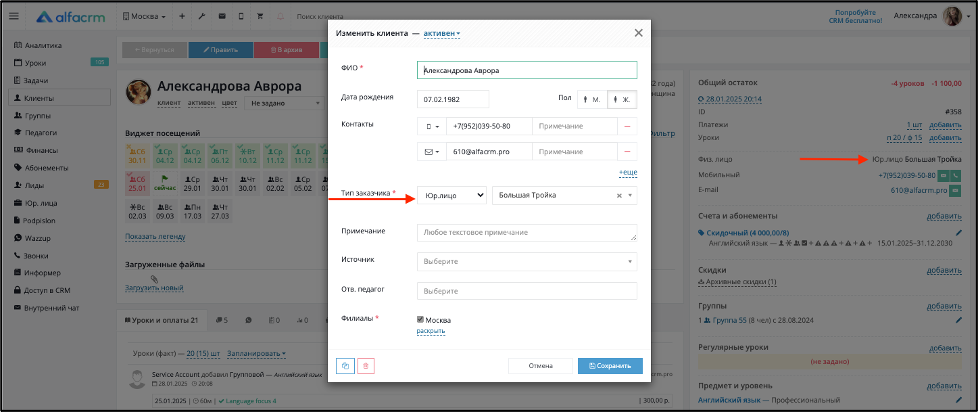979x412 pixels.
Task: Clear Большая Тройка selection with x
Action: (x=619, y=195)
